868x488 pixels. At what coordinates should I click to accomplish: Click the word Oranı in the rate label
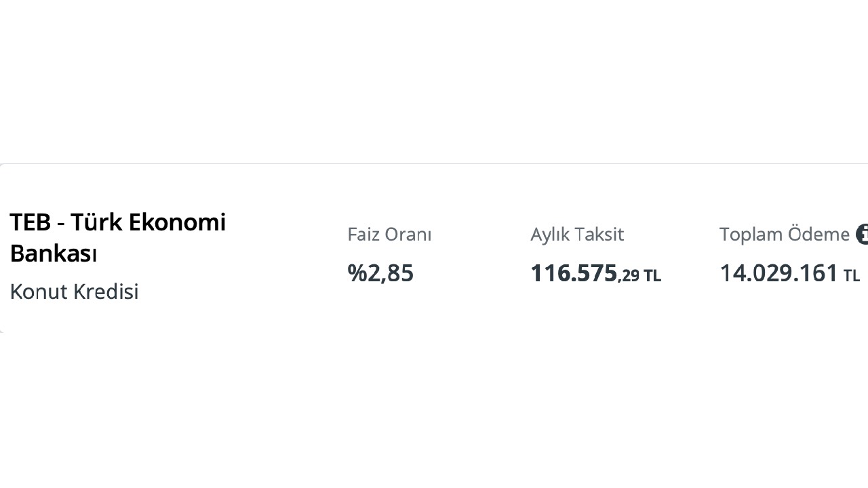tap(408, 235)
